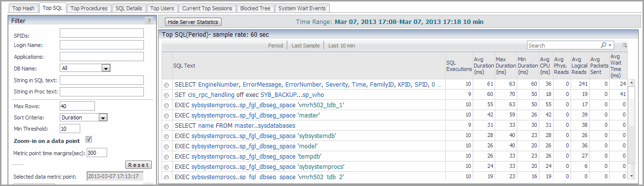
Task: Switch to the Top Procedures tab
Action: pos(88,8)
